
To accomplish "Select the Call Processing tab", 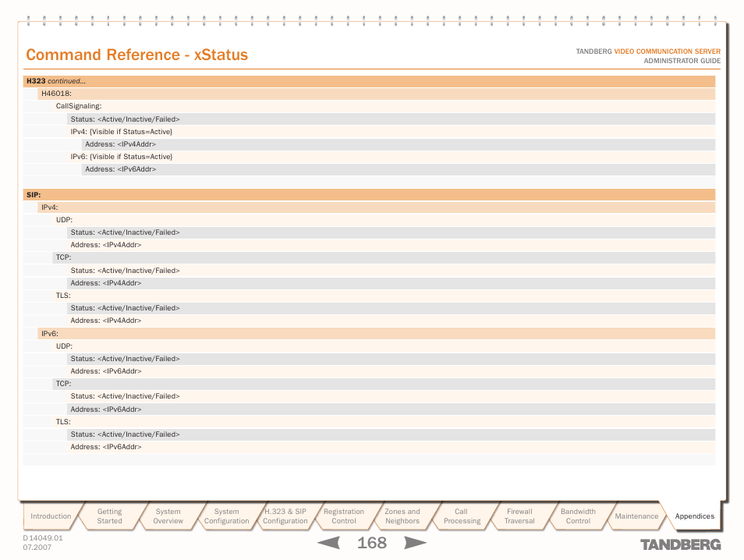I will coord(461,516).
